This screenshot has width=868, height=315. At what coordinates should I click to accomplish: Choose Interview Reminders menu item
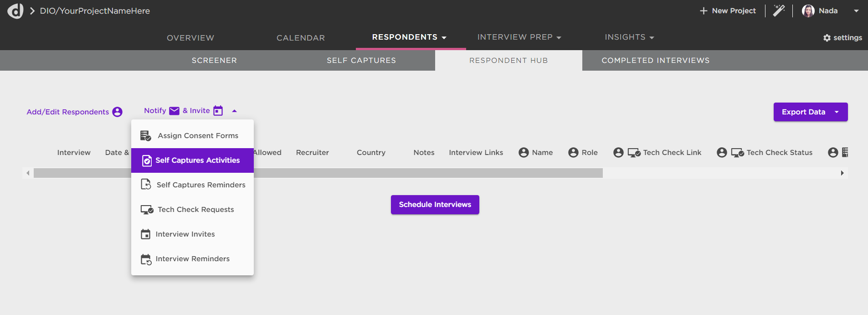[192, 259]
